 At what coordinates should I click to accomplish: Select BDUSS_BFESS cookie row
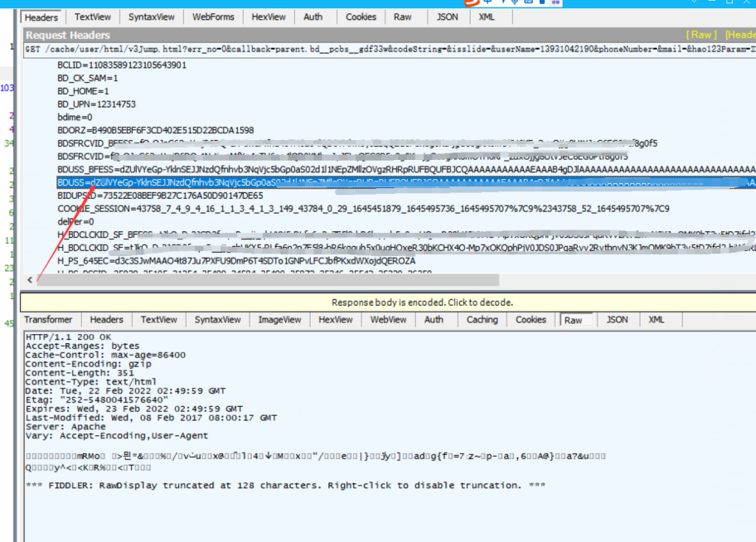(406, 169)
